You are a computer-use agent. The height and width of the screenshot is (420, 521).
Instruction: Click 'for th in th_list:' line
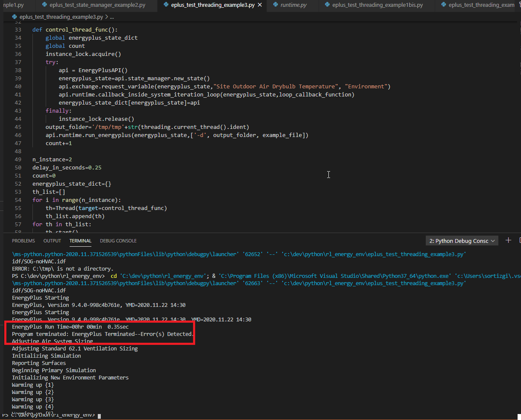click(62, 225)
